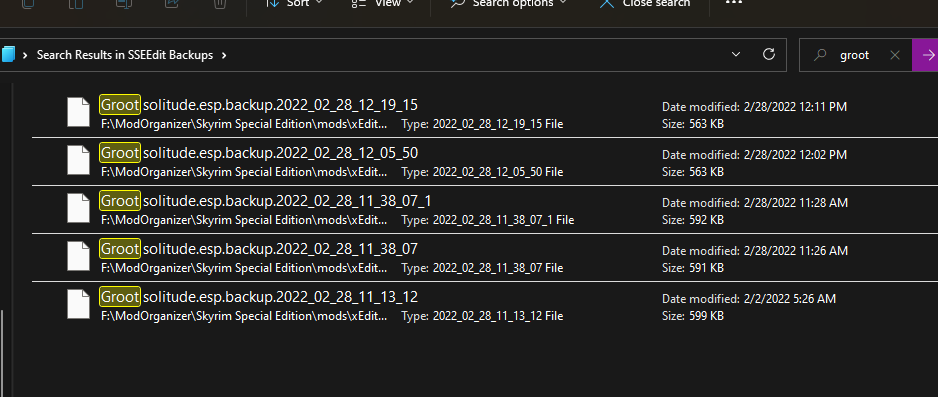Click the blue location icon in address bar
Image resolution: width=938 pixels, height=397 pixels.
coord(7,55)
